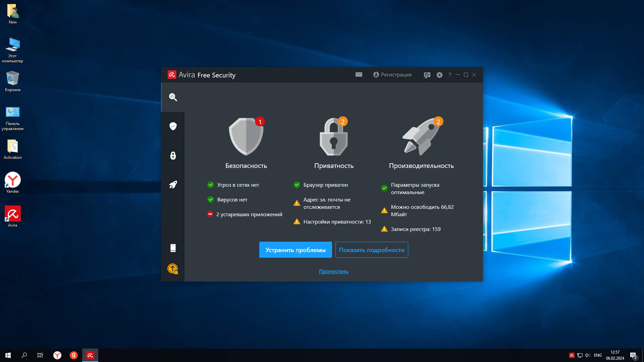Select the Производительность rocket graphic
This screenshot has width=644, height=362.
click(421, 137)
